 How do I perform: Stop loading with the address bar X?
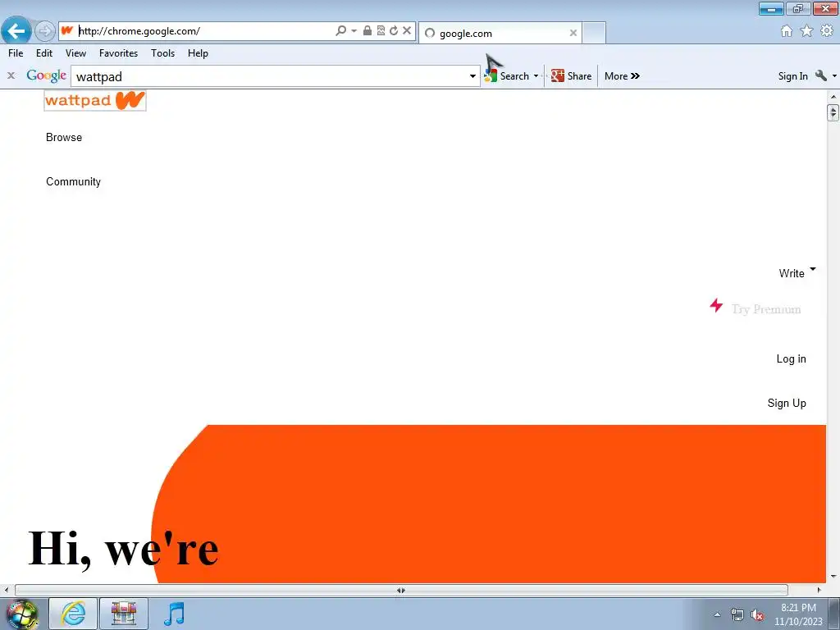407,30
